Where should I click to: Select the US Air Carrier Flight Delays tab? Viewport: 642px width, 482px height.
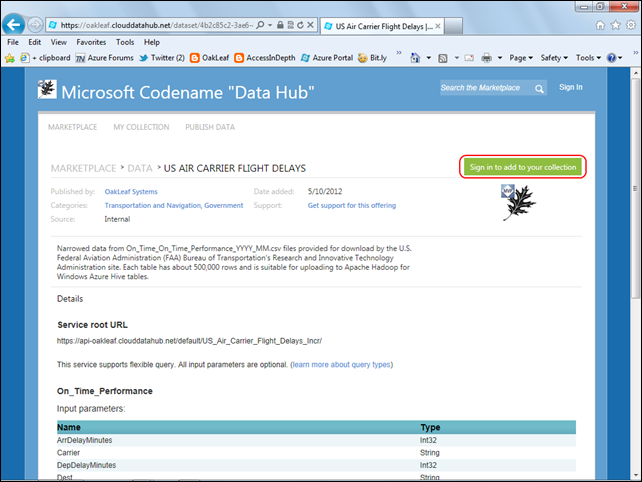[x=381, y=26]
